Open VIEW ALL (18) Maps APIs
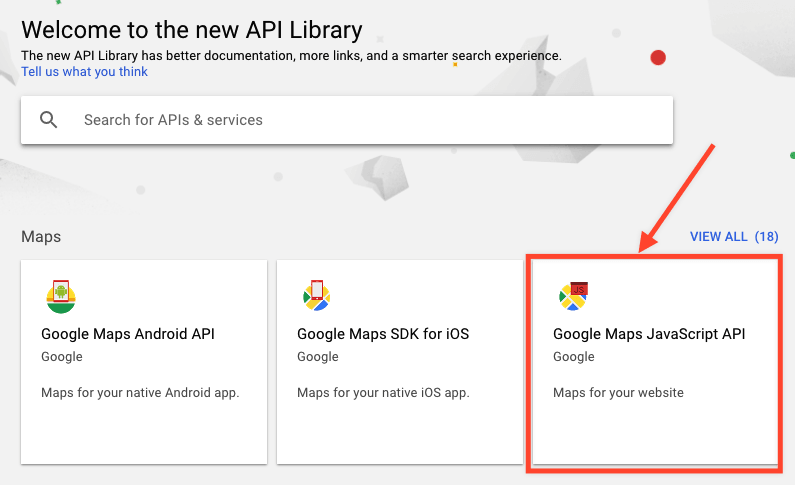This screenshot has height=485, width=795. click(x=734, y=237)
